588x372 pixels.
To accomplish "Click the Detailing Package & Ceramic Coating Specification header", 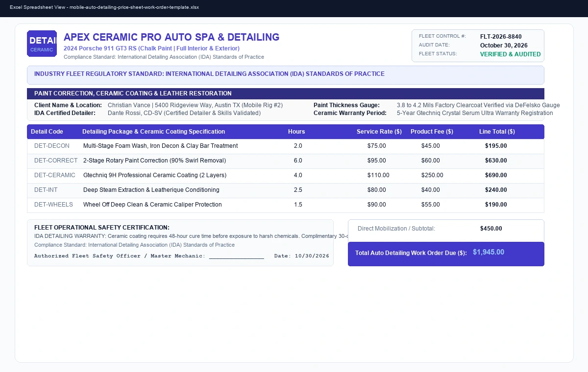I will click(x=154, y=132).
